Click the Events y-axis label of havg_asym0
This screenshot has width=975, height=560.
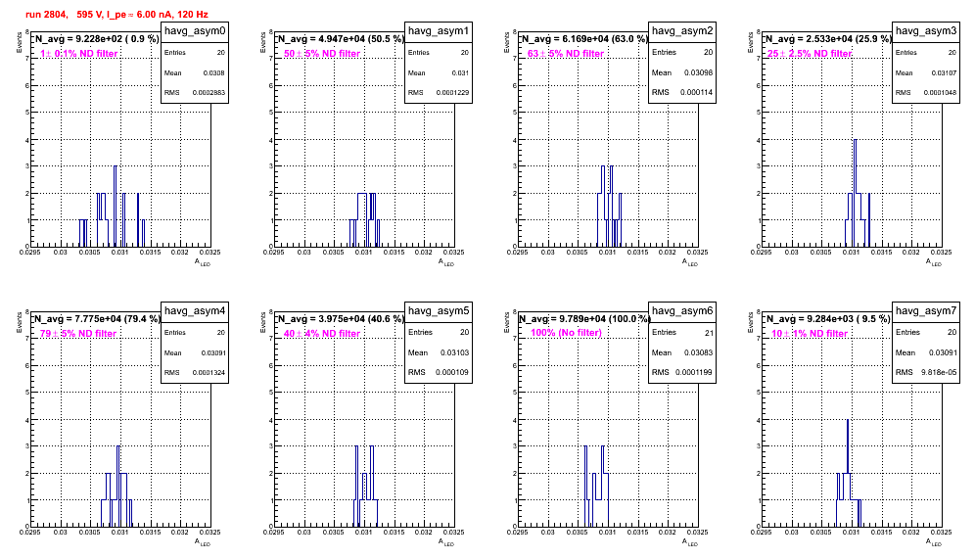(20, 42)
